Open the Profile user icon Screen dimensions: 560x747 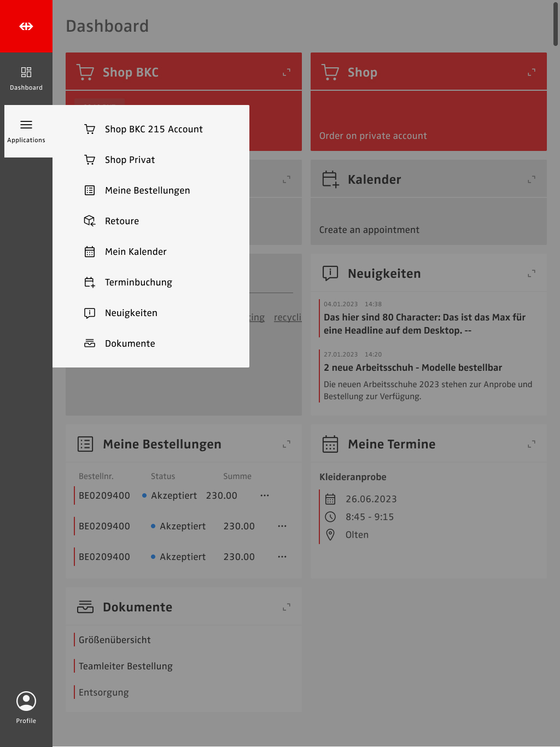(26, 701)
